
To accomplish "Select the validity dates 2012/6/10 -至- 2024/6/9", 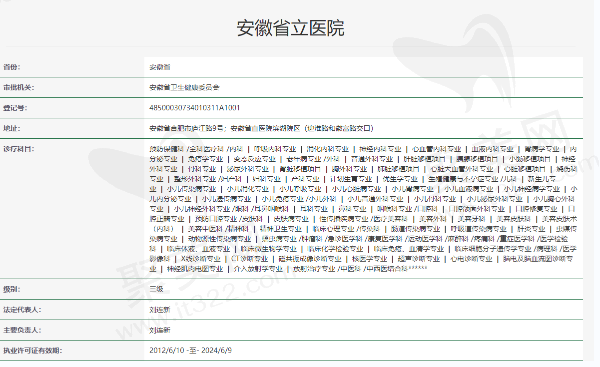I will pyautogui.click(x=191, y=351).
